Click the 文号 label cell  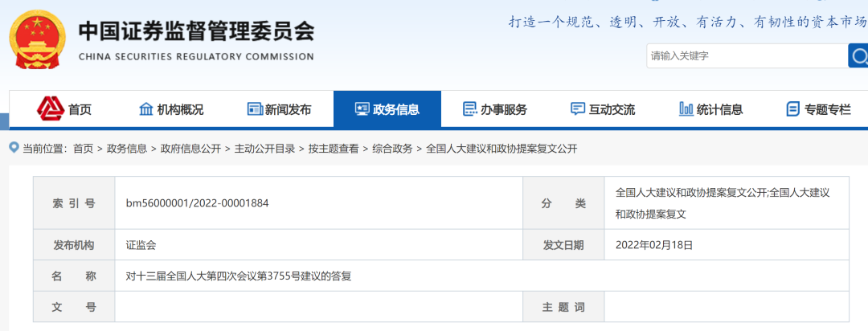coord(74,307)
